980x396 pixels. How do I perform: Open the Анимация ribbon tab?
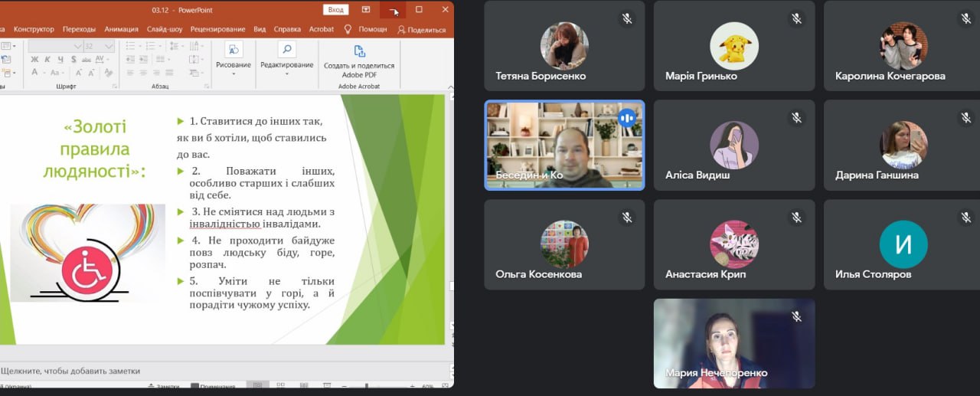click(121, 29)
